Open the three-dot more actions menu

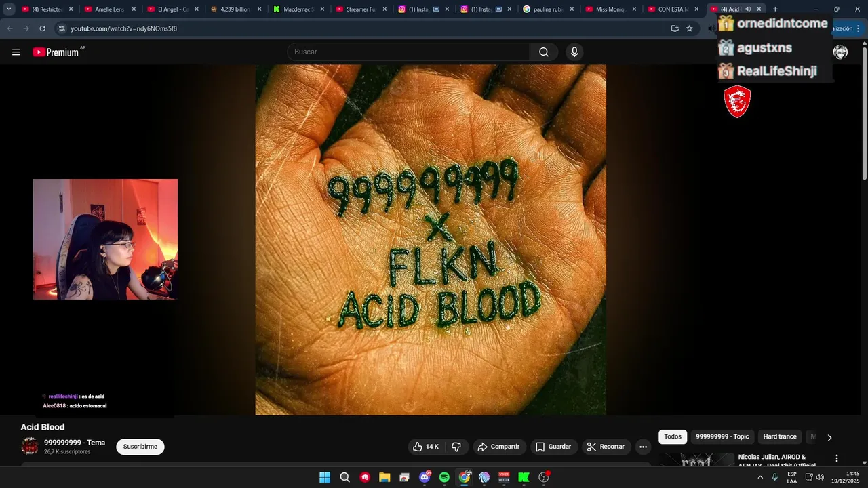pos(643,447)
